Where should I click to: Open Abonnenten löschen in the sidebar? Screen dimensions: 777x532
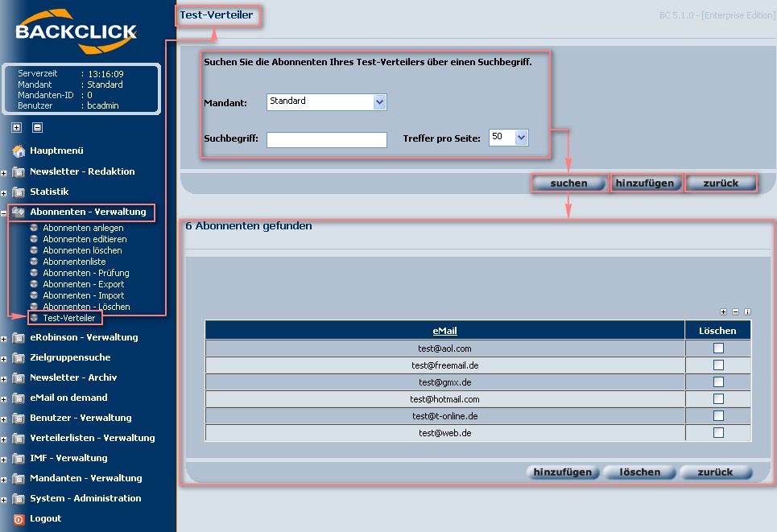click(82, 250)
